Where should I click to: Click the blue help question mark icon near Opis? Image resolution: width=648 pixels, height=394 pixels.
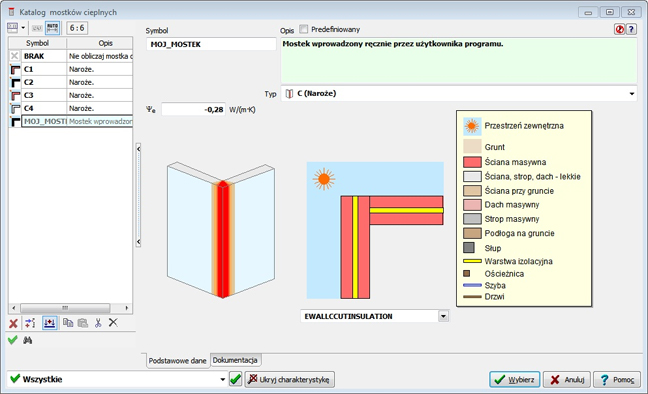click(x=631, y=29)
